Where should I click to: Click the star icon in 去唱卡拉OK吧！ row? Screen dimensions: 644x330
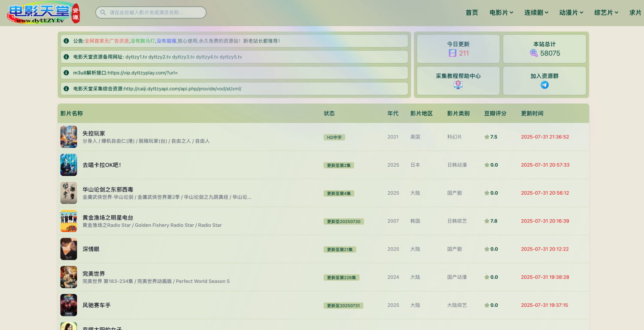point(487,165)
